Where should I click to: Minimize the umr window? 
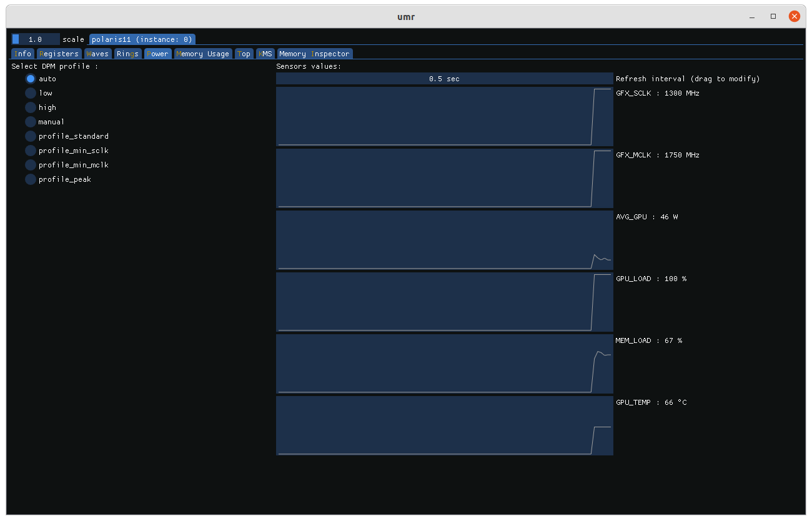point(752,16)
